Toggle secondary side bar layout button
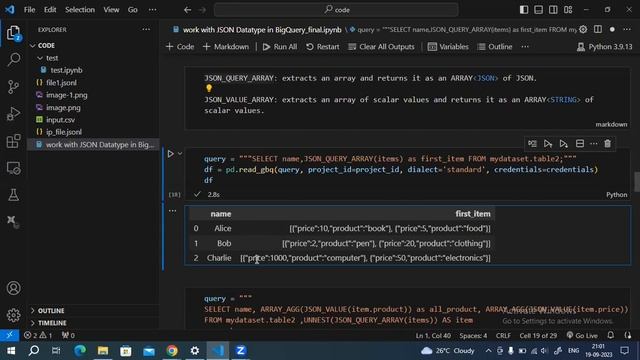This screenshot has width=640, height=360. (553, 10)
